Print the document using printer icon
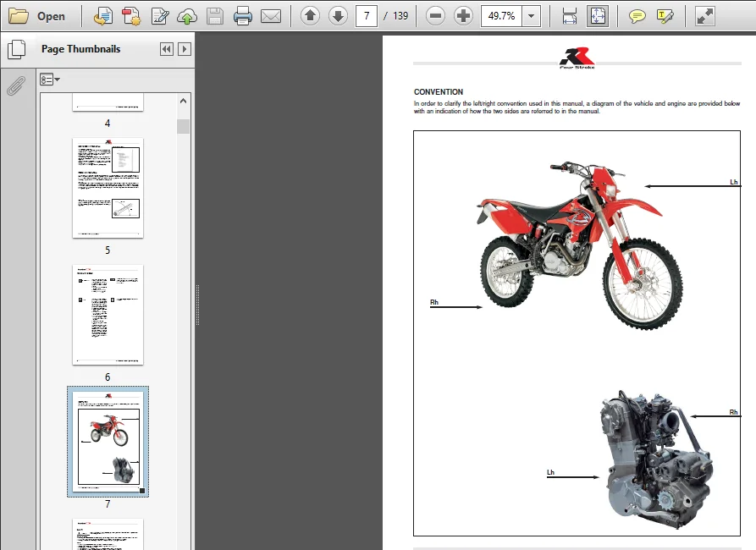The height and width of the screenshot is (550, 756). tap(242, 16)
